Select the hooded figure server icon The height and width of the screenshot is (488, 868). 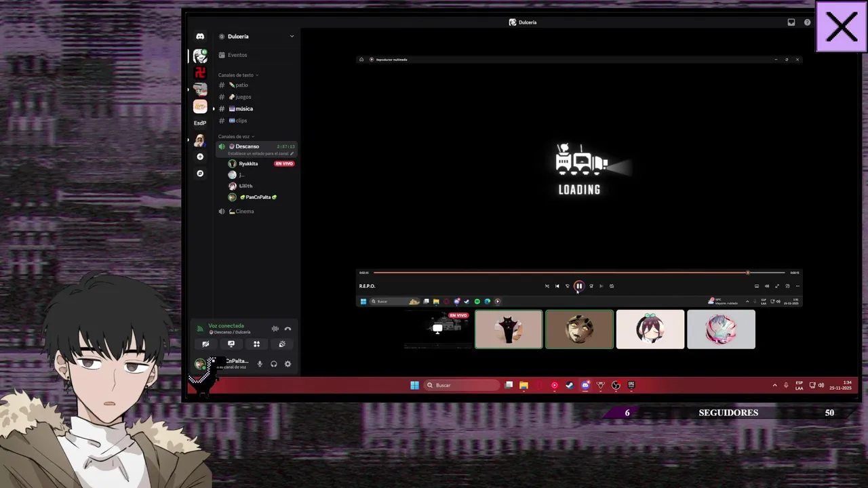[x=200, y=140]
